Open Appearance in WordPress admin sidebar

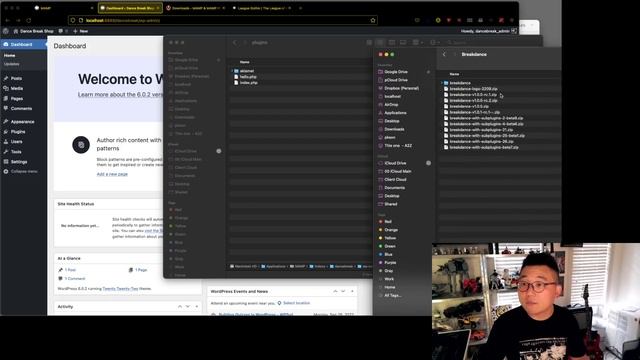[22, 122]
